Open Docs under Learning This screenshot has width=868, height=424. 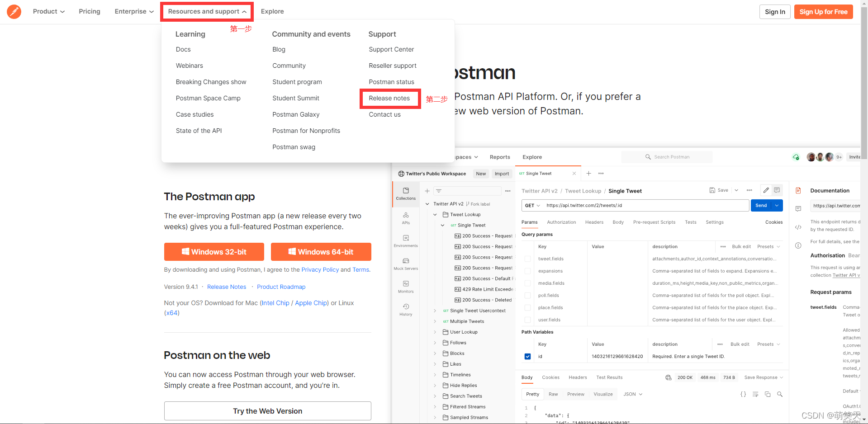click(183, 49)
